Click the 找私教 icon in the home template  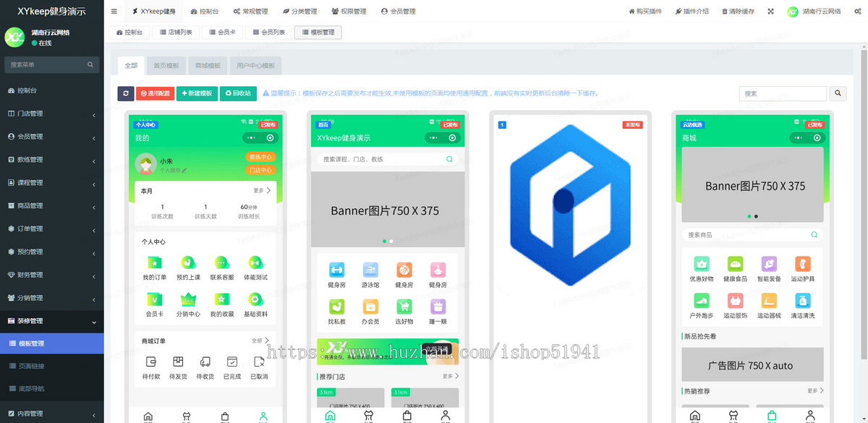[337, 307]
